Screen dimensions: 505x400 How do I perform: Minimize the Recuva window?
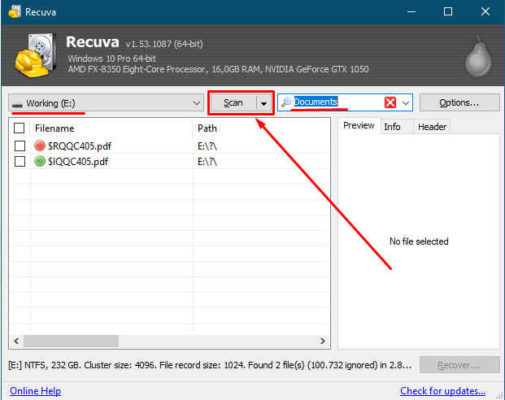point(411,12)
